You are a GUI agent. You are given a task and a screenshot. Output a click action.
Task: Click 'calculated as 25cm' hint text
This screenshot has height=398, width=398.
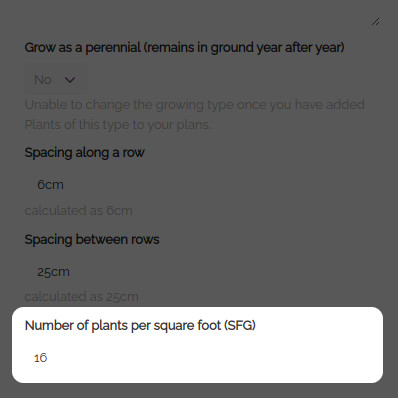coord(82,297)
